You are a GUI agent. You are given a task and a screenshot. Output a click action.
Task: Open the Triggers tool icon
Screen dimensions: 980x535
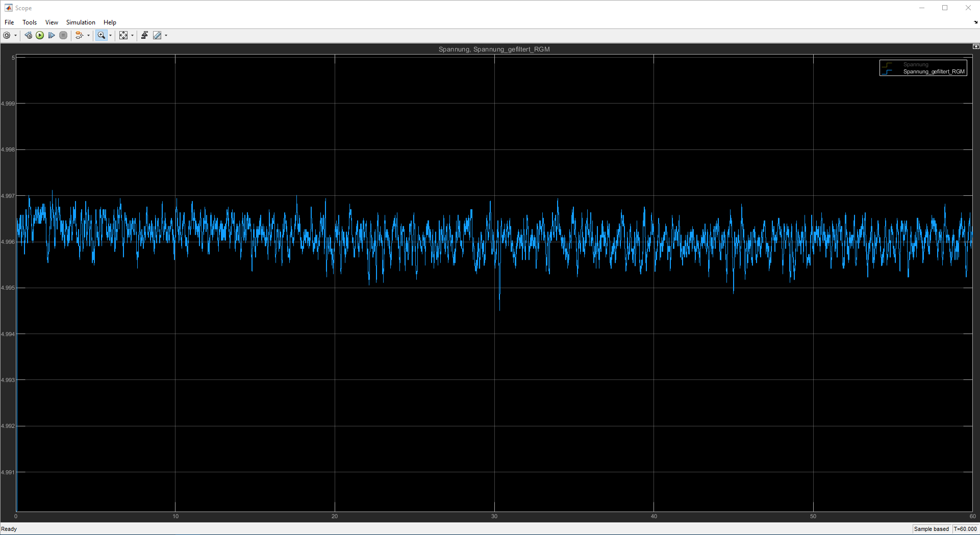click(145, 35)
